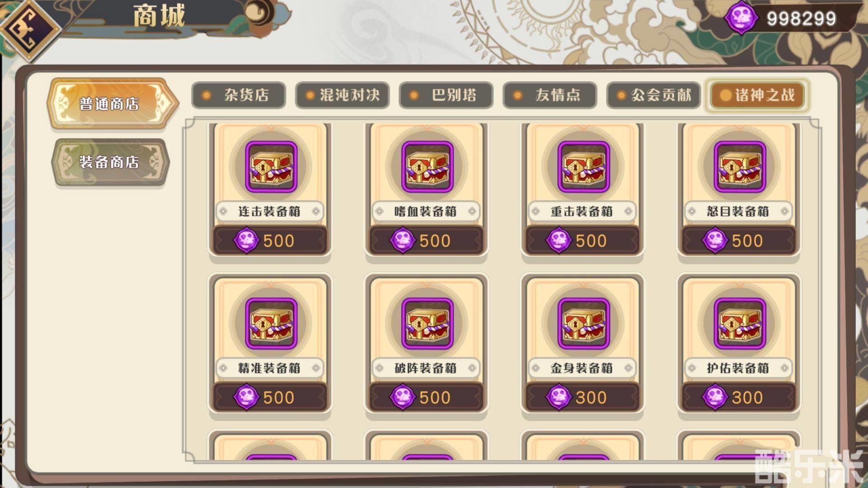Screen dimensions: 868x488
Task: Open the 精准装备箱 chest icon
Action: (271, 324)
